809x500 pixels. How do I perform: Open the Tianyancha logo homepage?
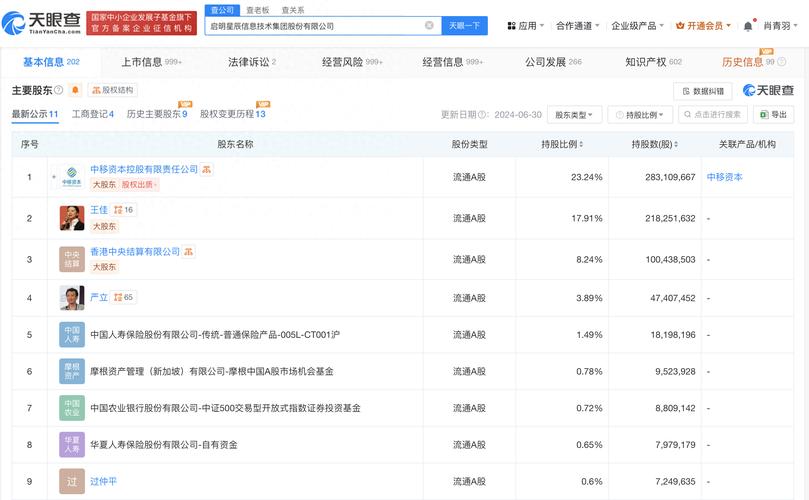coord(42,23)
